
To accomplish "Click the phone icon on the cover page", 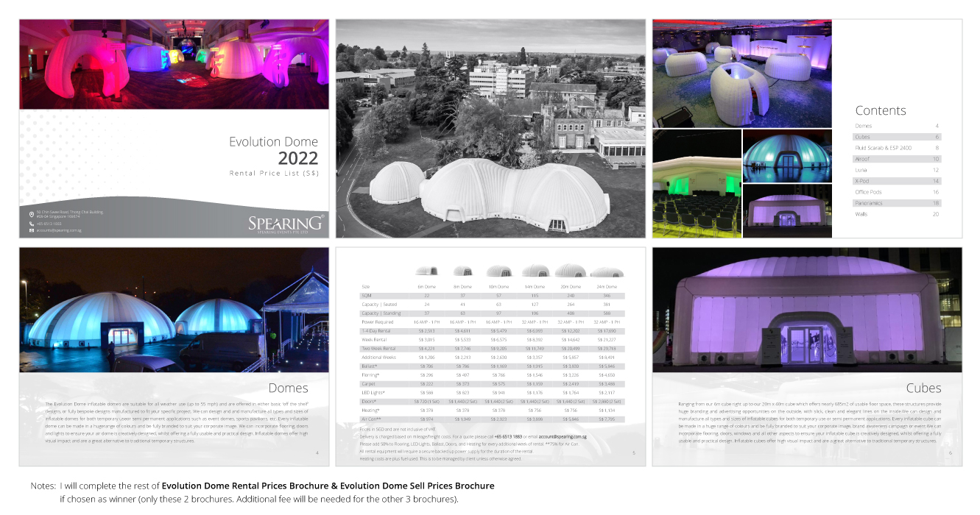I will coord(31,224).
